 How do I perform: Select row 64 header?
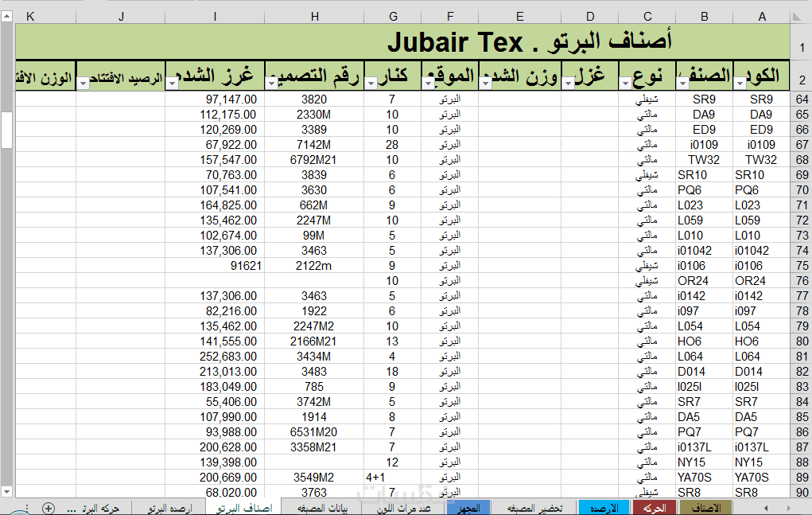point(802,99)
